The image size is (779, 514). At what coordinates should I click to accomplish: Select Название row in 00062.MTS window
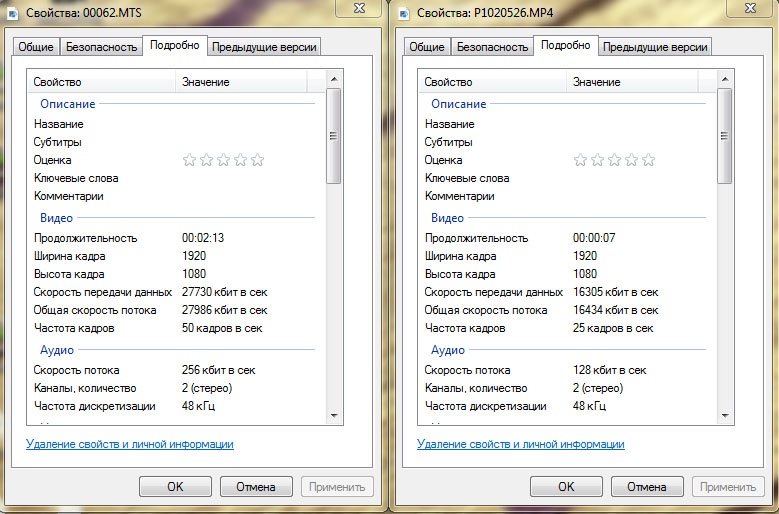[176, 124]
